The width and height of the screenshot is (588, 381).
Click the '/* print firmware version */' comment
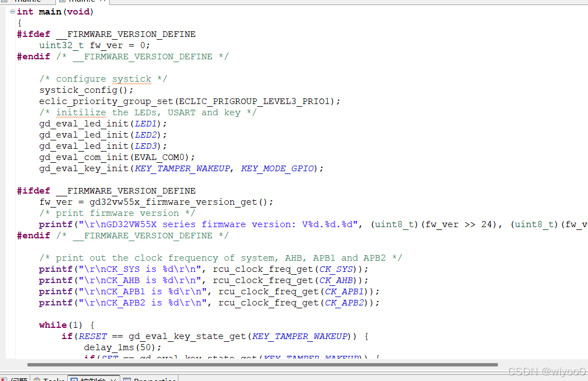(117, 213)
